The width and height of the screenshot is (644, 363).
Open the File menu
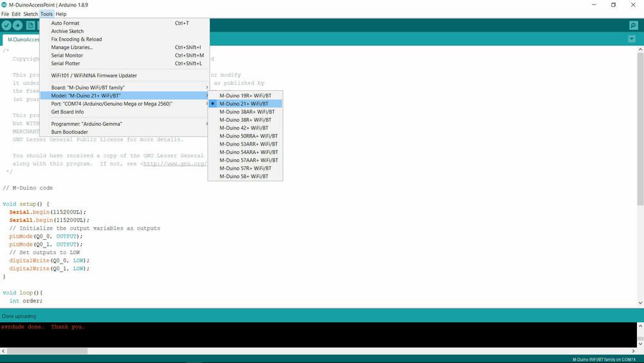point(5,14)
